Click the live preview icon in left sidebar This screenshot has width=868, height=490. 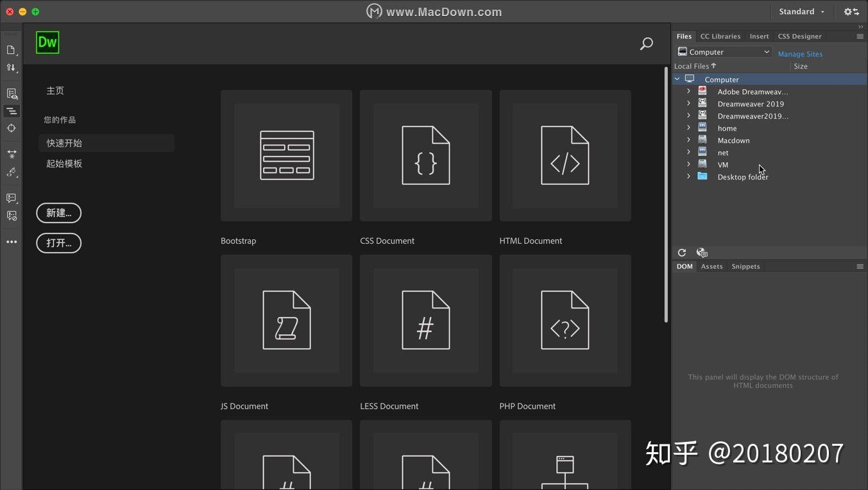[11, 93]
